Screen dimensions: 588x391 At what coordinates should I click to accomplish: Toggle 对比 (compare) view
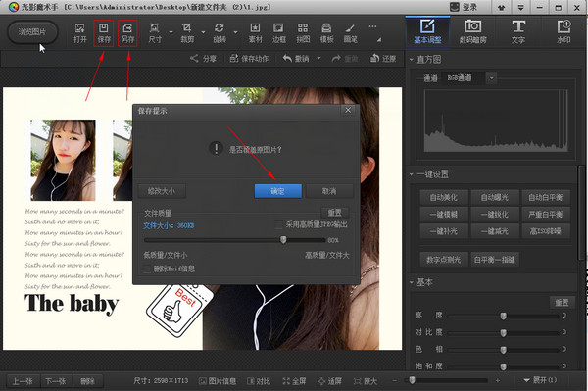[x=259, y=381]
